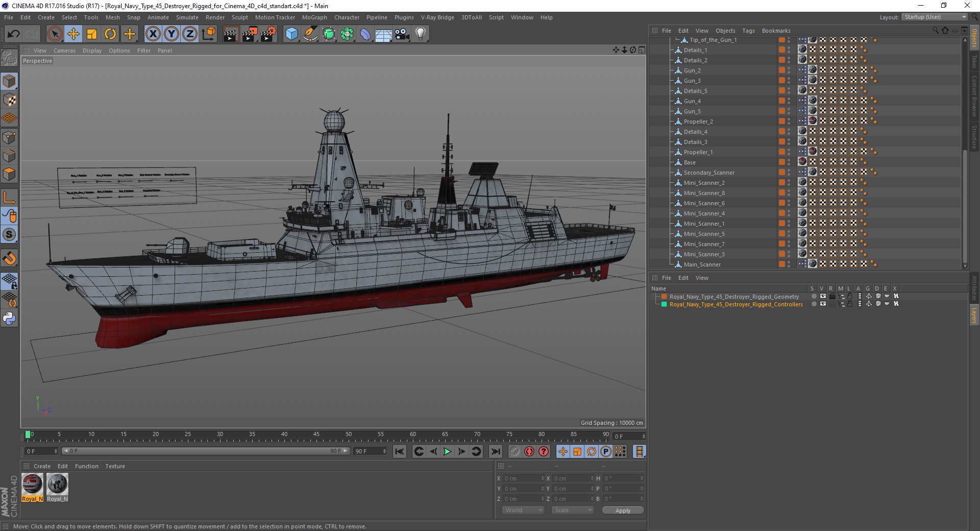Click Render View clapperboard icon

click(231, 34)
